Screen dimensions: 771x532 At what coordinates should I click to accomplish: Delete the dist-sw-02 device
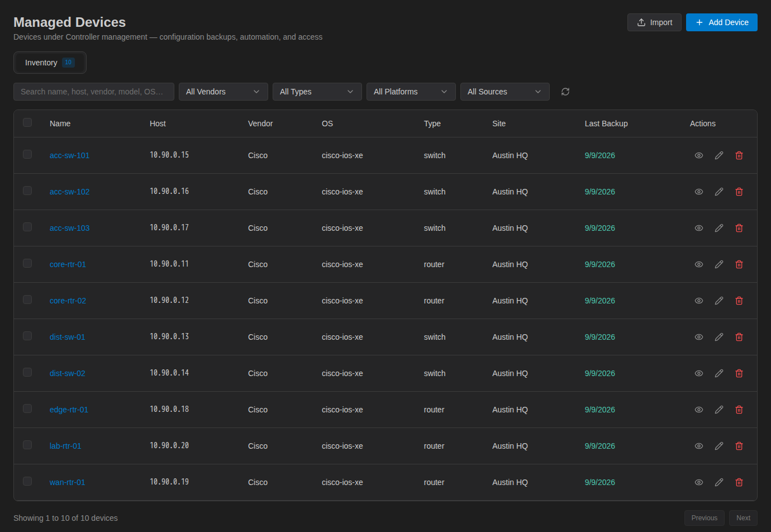pyautogui.click(x=739, y=373)
